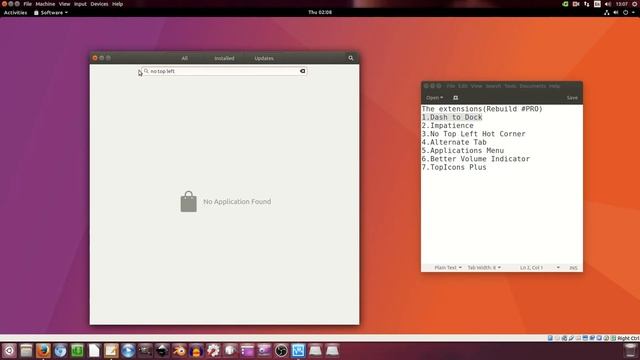Image resolution: width=640 pixels, height=360 pixels.
Task: Click the guest power icon in GNOME panel
Action: click(625, 13)
